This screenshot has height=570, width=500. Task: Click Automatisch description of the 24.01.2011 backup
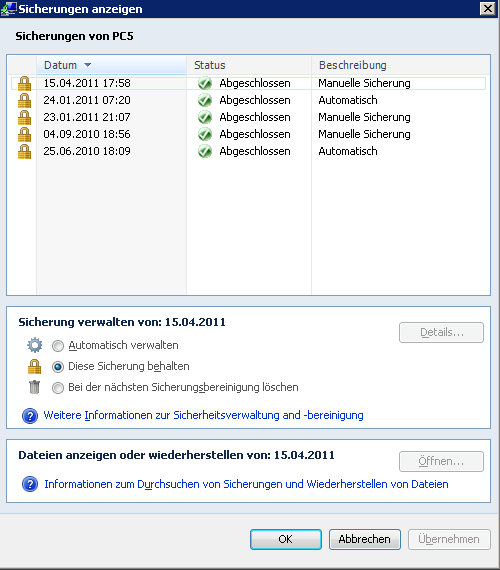(x=348, y=100)
